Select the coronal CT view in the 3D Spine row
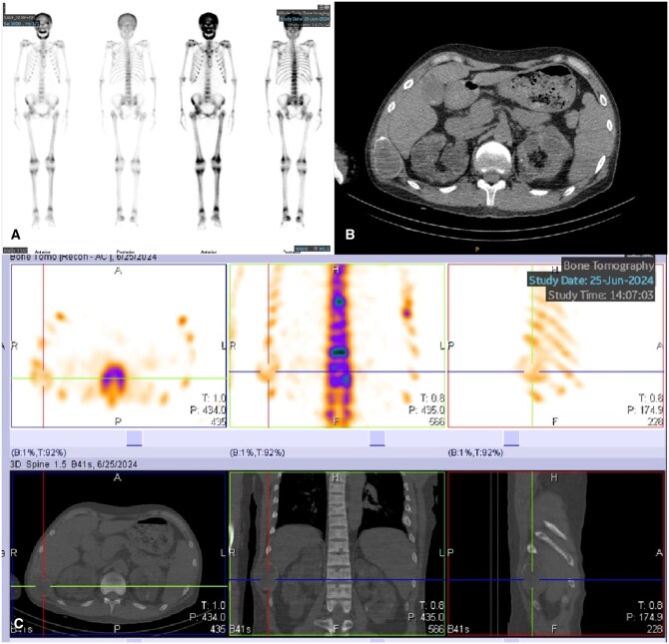This screenshot has height=644, width=669. pos(337,553)
